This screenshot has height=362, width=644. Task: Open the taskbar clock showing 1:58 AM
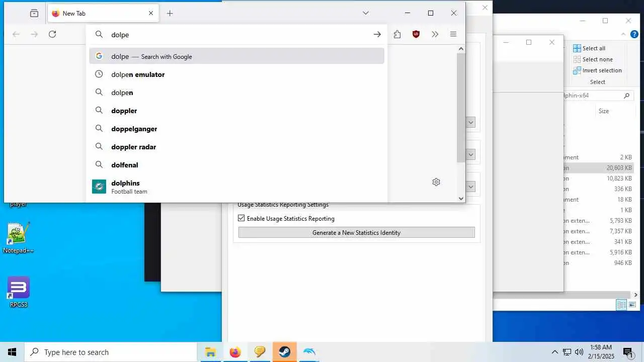601,352
